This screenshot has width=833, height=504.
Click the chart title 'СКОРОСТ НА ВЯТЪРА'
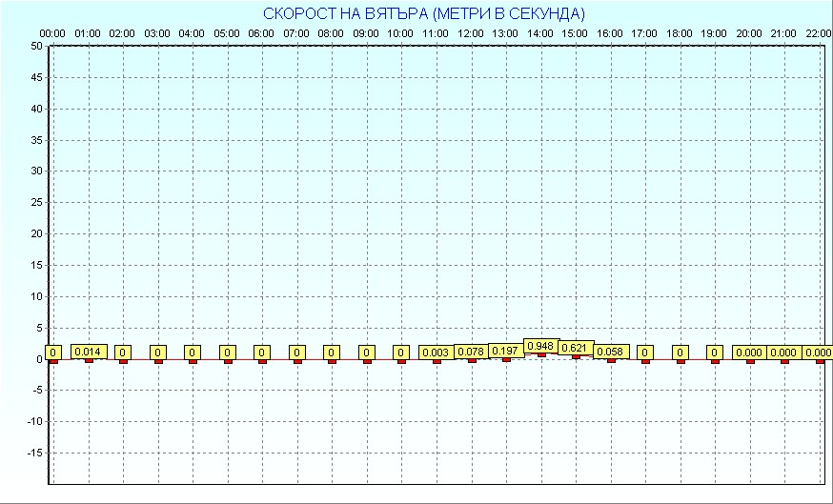click(424, 14)
